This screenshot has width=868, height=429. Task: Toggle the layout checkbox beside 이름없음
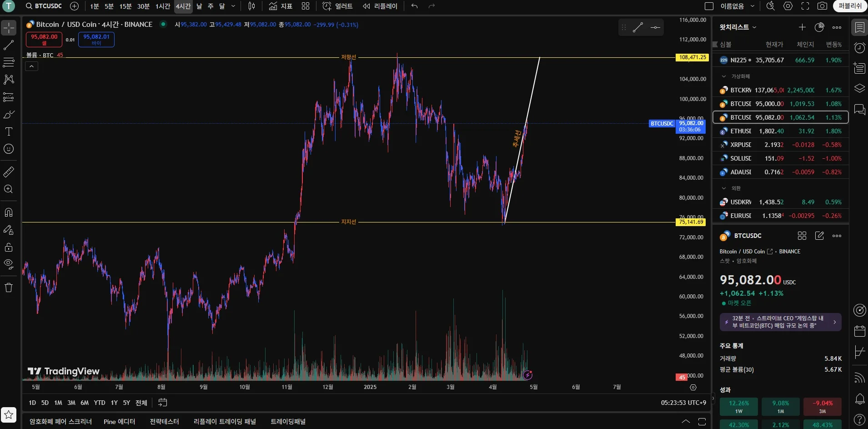709,6
